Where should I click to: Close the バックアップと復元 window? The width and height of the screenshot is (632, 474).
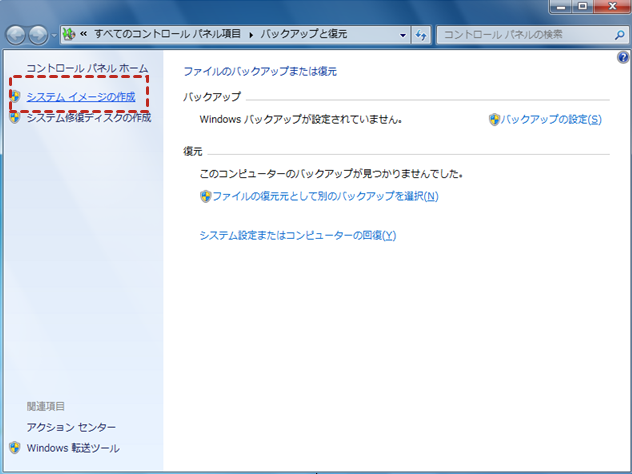point(612,6)
